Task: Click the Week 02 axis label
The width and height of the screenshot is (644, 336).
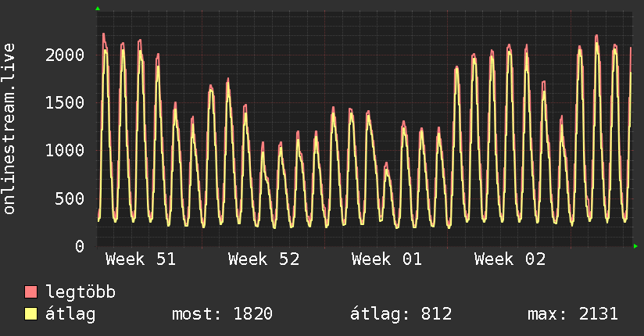Action: point(510,259)
